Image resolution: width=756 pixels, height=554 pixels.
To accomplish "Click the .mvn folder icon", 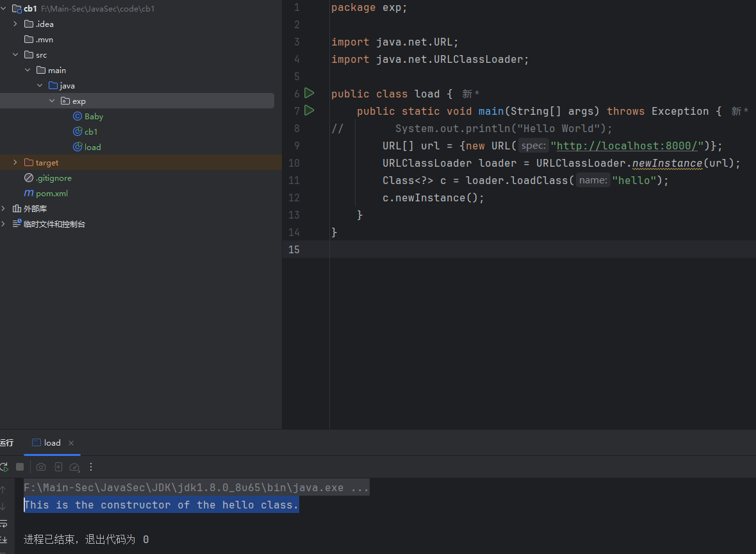I will click(x=29, y=39).
